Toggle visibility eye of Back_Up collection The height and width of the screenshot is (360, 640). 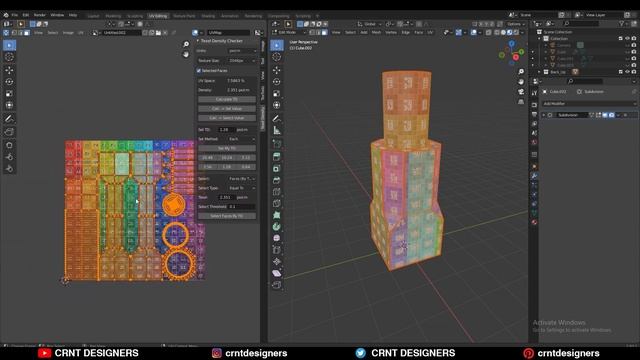coord(627,72)
